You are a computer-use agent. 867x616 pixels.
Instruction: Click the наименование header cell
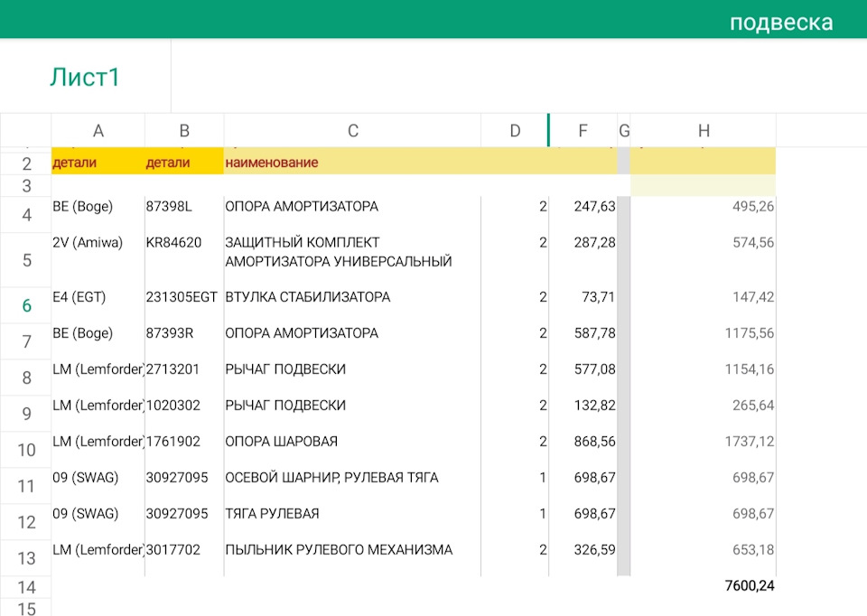(271, 163)
